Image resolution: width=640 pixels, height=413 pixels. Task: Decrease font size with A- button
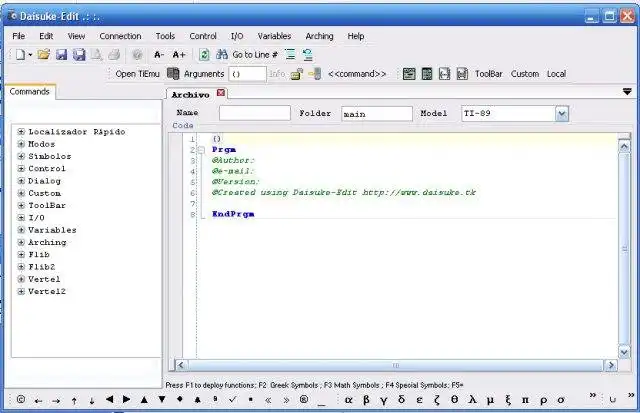(x=159, y=54)
